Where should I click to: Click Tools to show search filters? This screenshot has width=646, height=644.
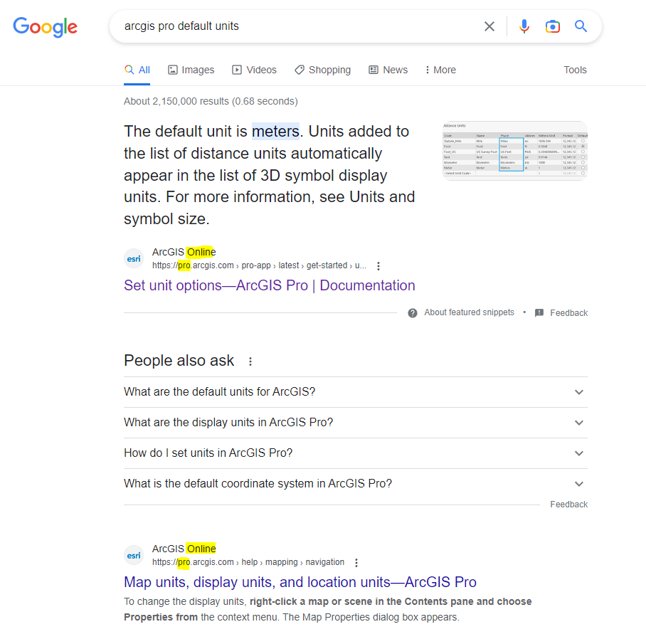click(575, 70)
